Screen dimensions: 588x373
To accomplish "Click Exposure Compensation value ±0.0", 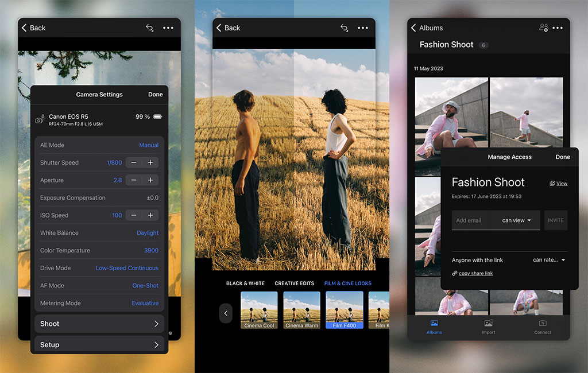I will pyautogui.click(x=152, y=198).
